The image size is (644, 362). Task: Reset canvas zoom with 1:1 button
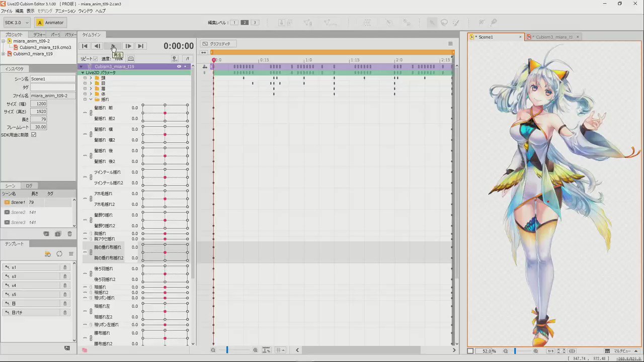551,351
